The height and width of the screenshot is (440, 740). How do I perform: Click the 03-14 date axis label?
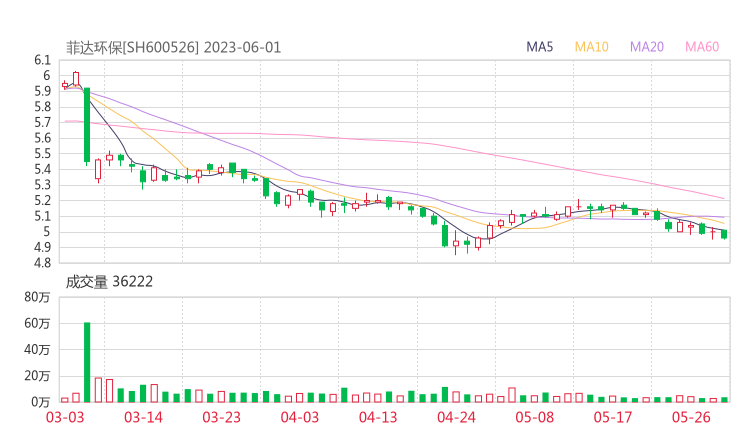click(143, 417)
